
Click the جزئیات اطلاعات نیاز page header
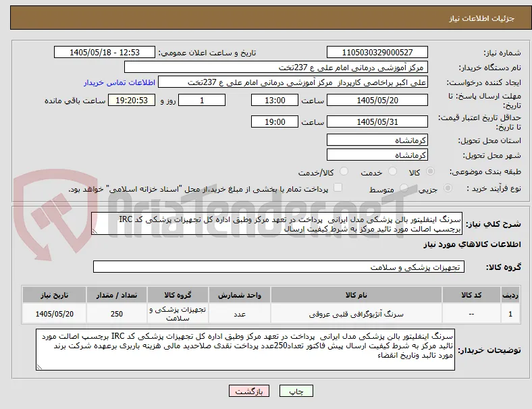point(482,18)
